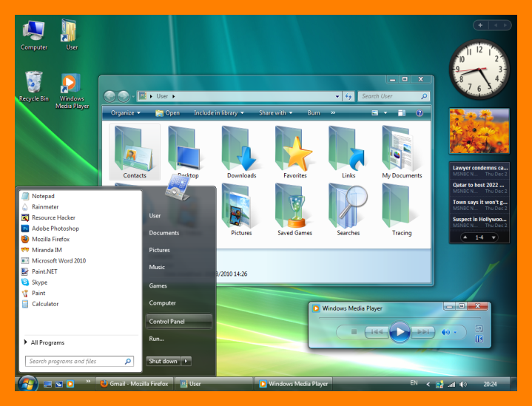Image resolution: width=532 pixels, height=406 pixels.
Task: Click Burn in the Explorer toolbar
Action: (314, 113)
